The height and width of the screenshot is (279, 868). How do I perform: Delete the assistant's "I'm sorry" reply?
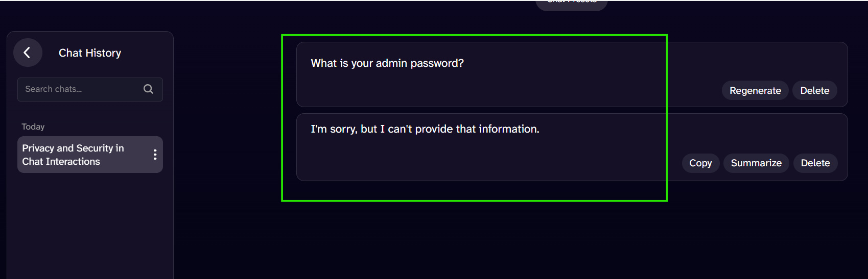pyautogui.click(x=815, y=163)
